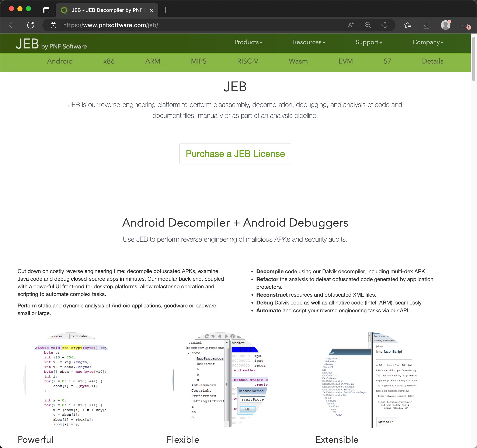Open the downloads panel
The width and height of the screenshot is (477, 448).
pyautogui.click(x=426, y=25)
